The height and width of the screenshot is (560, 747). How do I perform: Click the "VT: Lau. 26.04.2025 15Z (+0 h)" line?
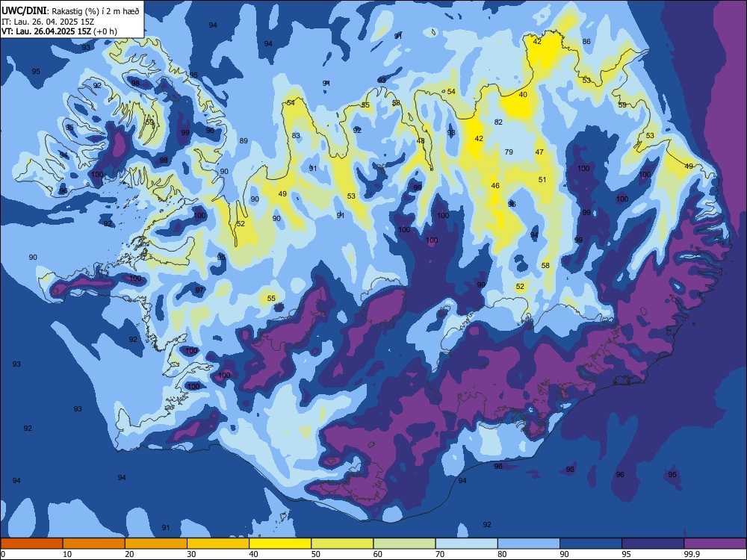(x=59, y=31)
